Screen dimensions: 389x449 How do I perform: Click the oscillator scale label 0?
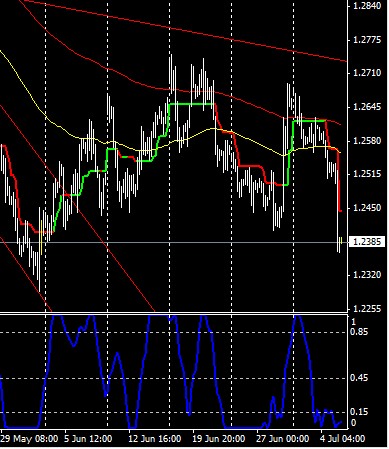click(x=354, y=423)
